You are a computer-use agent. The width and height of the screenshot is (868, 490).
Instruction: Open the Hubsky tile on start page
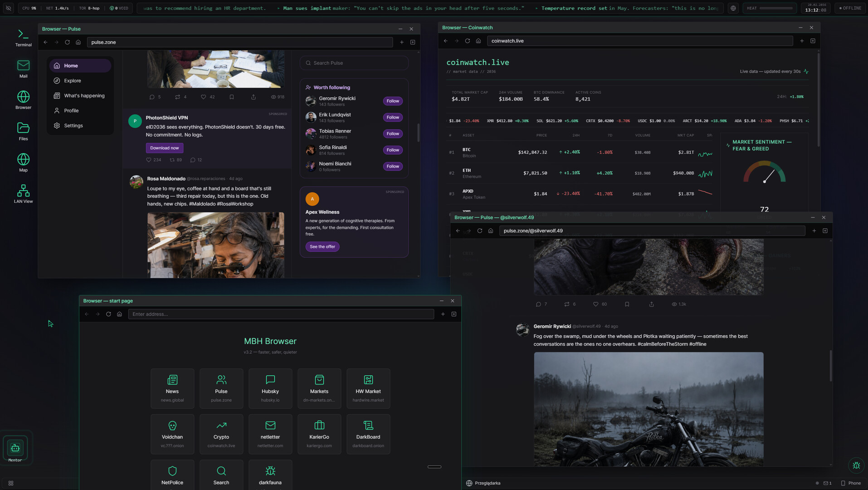coord(270,389)
